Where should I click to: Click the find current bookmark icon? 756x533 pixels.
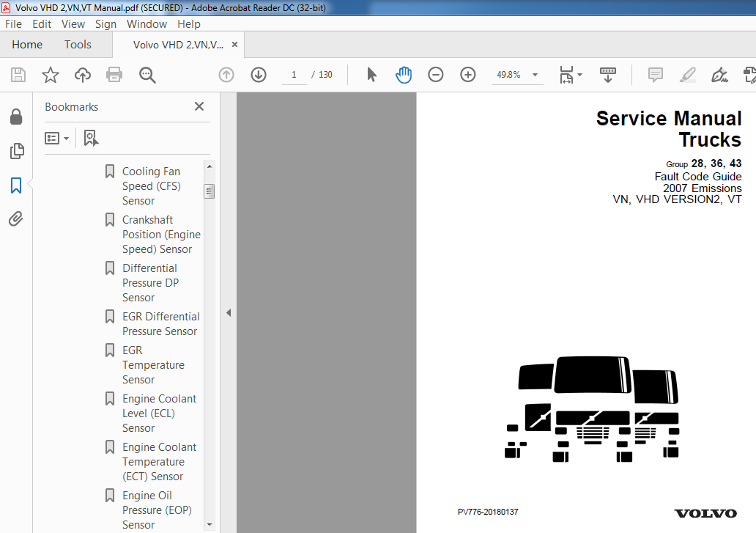tap(91, 138)
